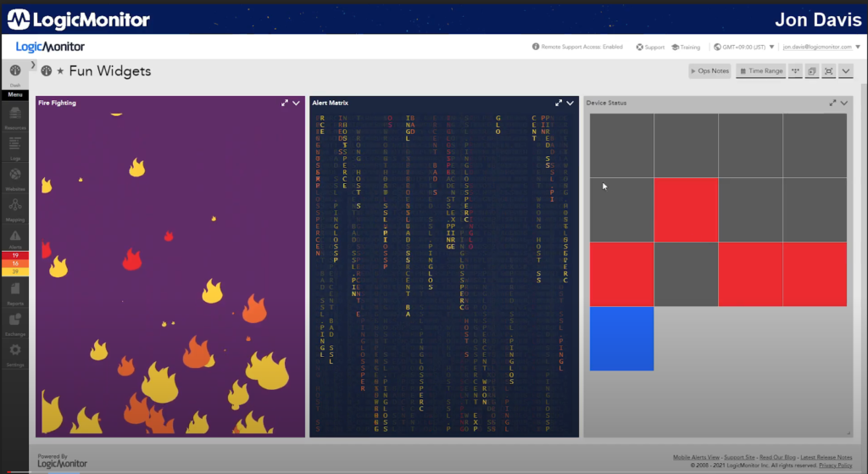Open Resources in the sidebar
The width and height of the screenshot is (868, 474).
15,117
